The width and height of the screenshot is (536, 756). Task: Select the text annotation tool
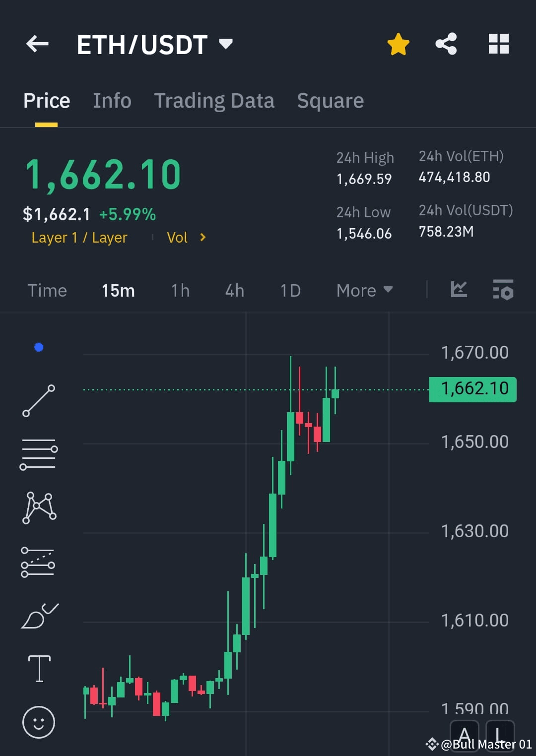39,668
